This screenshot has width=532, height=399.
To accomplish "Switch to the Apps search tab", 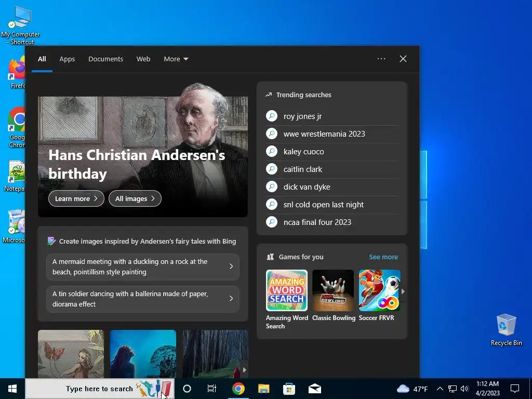I will click(x=67, y=59).
